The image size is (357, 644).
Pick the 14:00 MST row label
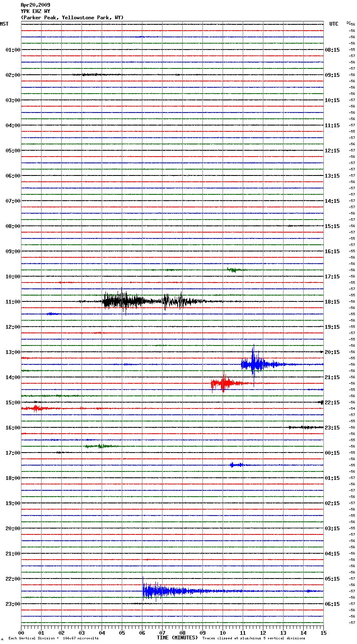pyautogui.click(x=13, y=377)
